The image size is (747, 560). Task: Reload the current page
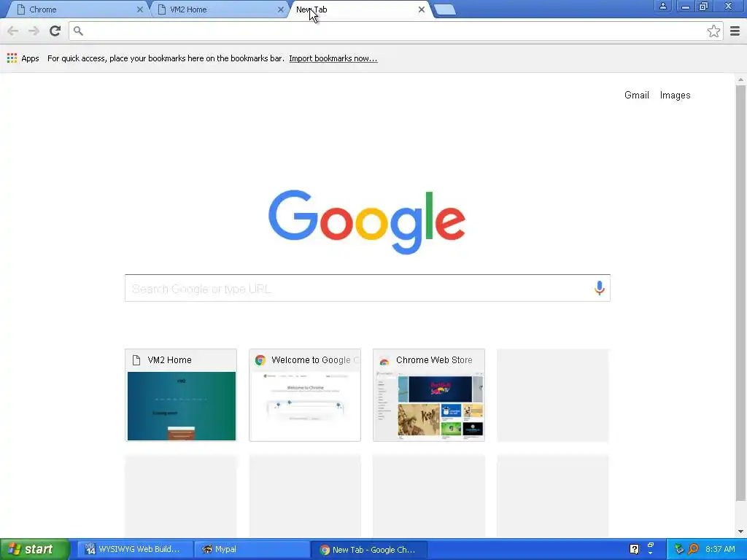(x=55, y=31)
